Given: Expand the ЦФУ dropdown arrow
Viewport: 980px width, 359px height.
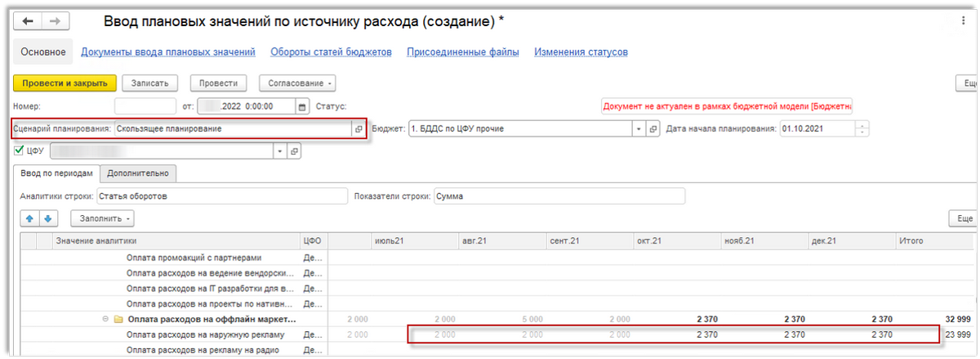Looking at the screenshot, I should tap(281, 151).
